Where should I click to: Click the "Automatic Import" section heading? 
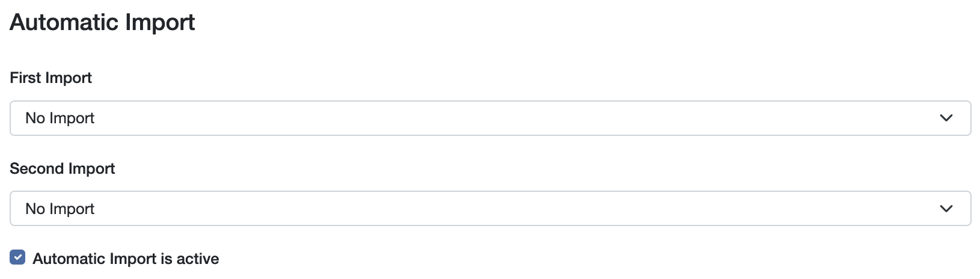click(102, 22)
